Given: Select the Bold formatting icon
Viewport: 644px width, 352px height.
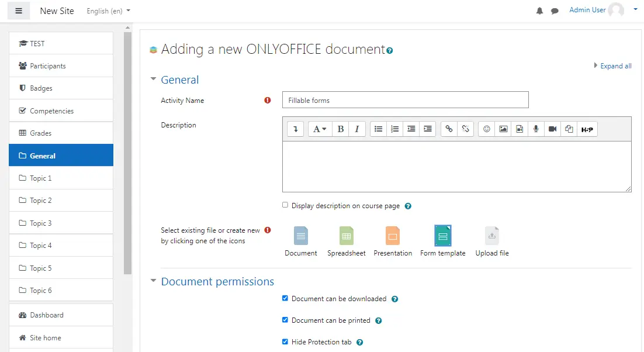Looking at the screenshot, I should (x=341, y=129).
